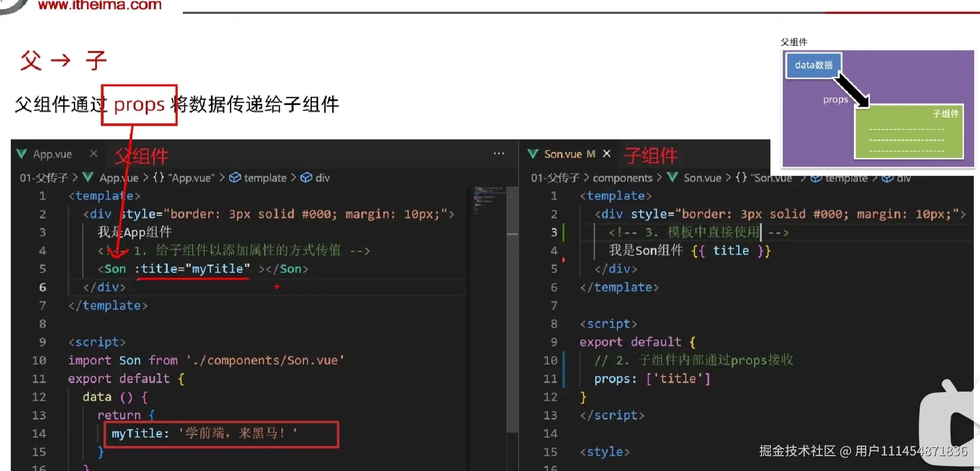Click the green 子组件 box in the diagram

click(x=908, y=132)
